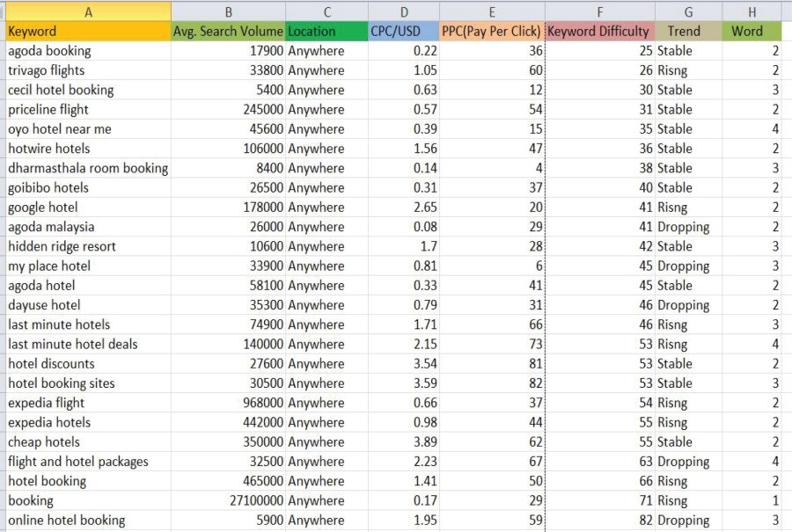The height and width of the screenshot is (532, 792).
Task: Click word count 1 for booking row
Action: click(752, 500)
